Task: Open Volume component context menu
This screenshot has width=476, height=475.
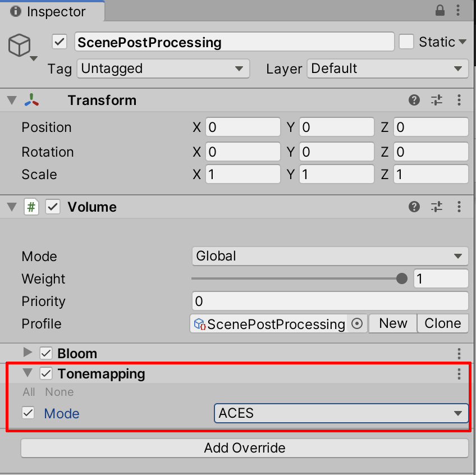Action: coord(459,207)
